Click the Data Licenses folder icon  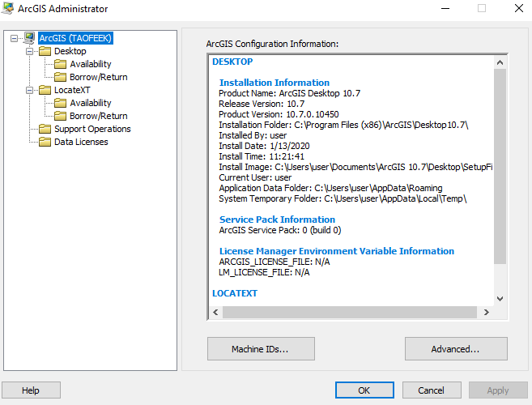coord(45,142)
